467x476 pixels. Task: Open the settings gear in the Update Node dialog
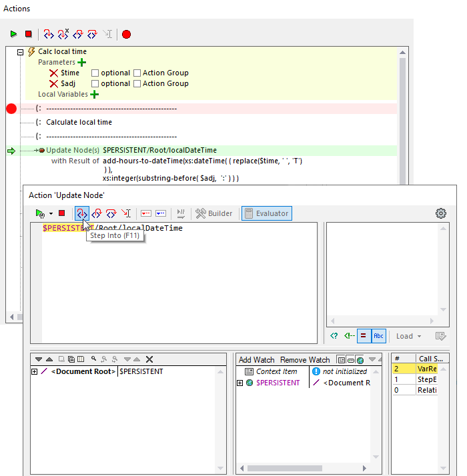[x=440, y=213]
